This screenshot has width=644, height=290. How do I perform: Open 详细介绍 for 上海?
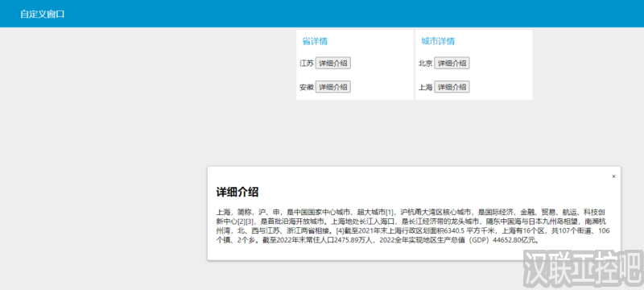(452, 87)
